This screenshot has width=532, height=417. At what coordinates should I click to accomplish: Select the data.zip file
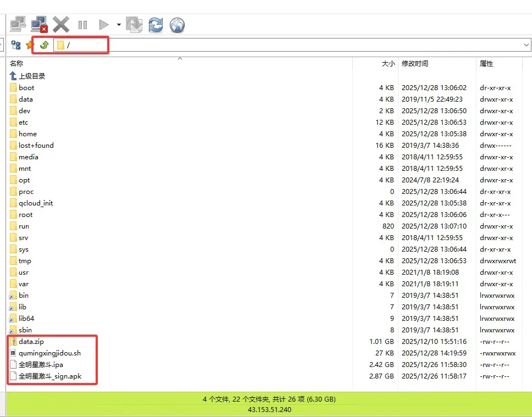[x=31, y=342]
